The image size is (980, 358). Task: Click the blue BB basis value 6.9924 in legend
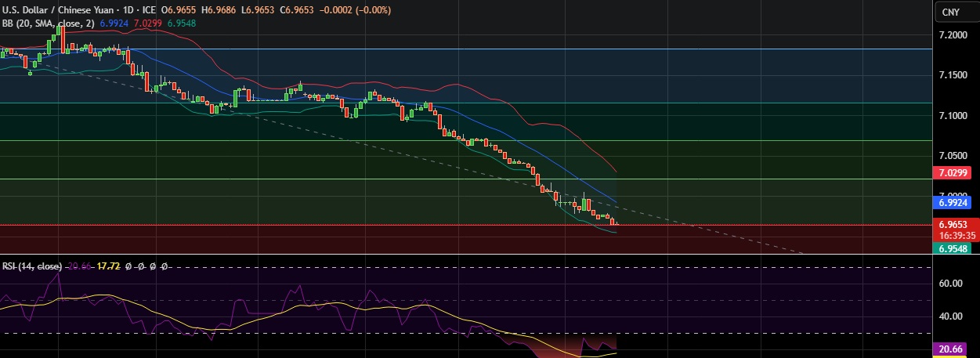(x=115, y=24)
